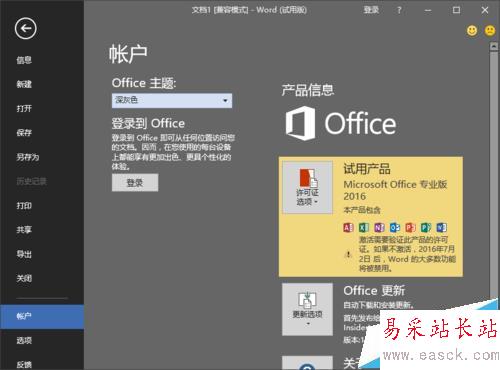Select the Word app icon in product list

point(442,227)
